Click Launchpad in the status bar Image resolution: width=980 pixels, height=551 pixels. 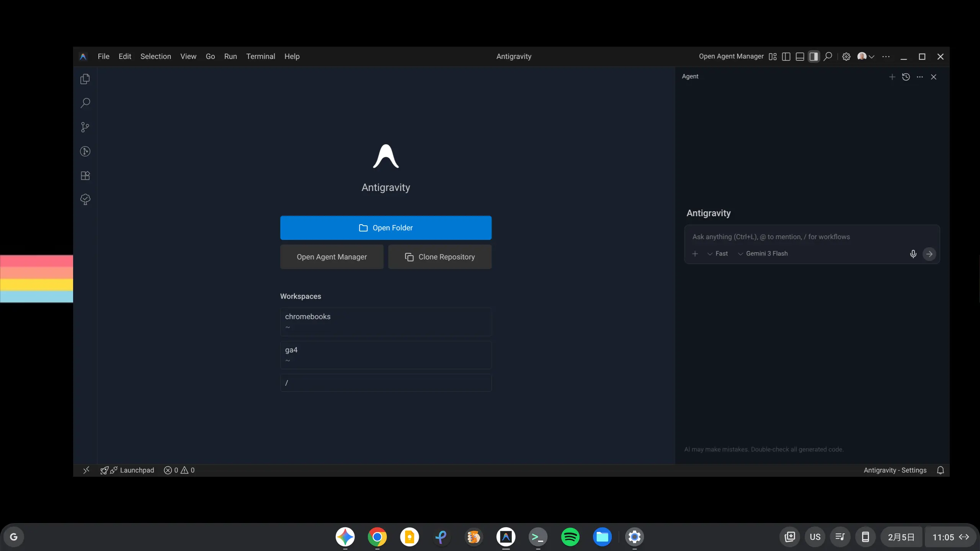tap(127, 470)
